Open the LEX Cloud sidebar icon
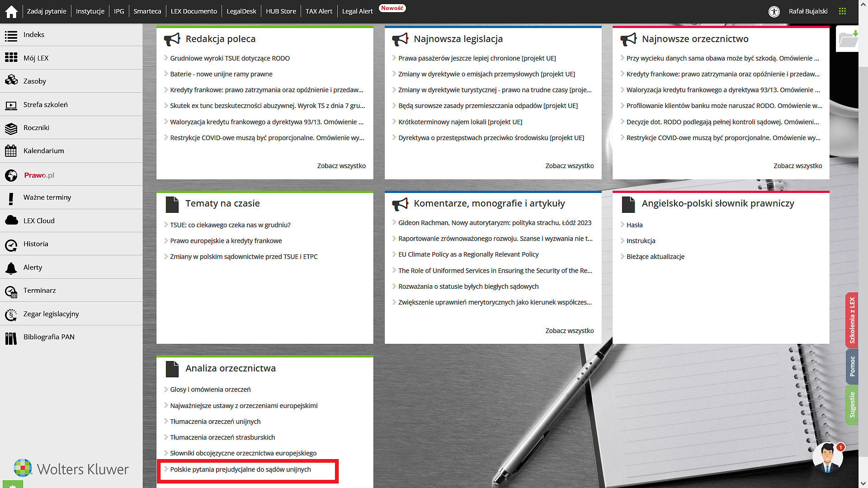The image size is (868, 488). click(x=11, y=221)
